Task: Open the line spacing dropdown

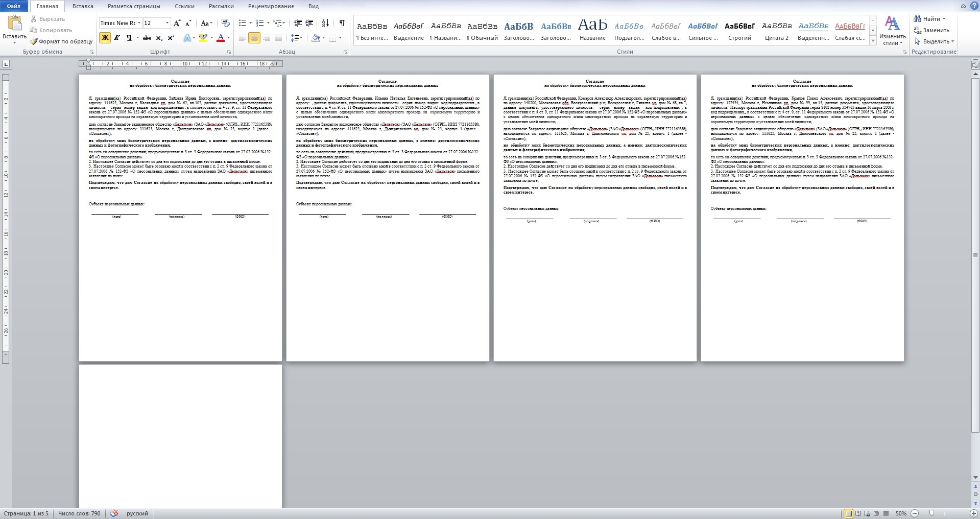Action: 297,38
